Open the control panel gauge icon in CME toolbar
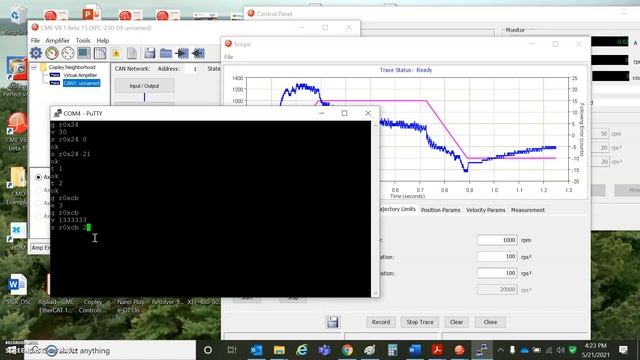The image size is (640, 360). [x=52, y=53]
